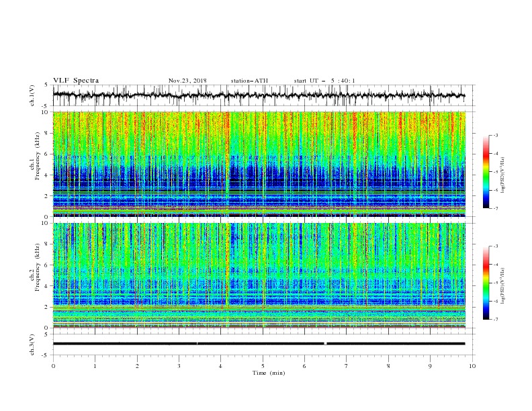
Task: Click the "-7" label on lower color bar
Action: coord(495,320)
